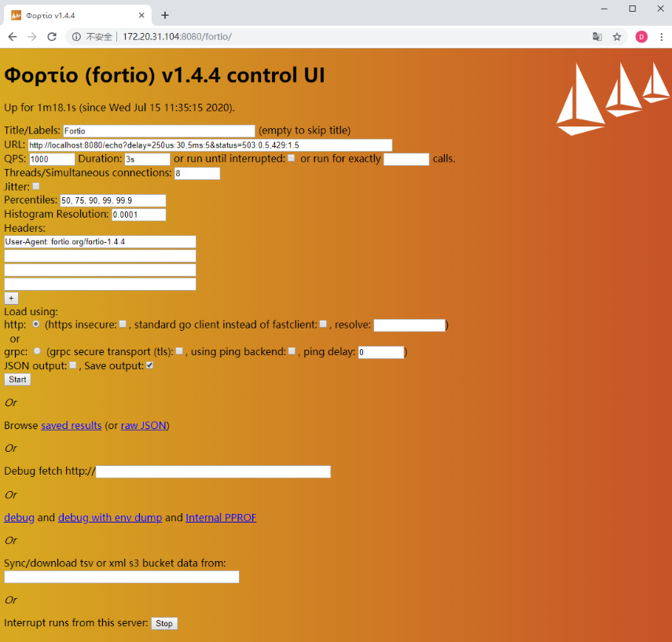
Task: Close the Φορτίο v1.4.4 tab
Action: 141,16
